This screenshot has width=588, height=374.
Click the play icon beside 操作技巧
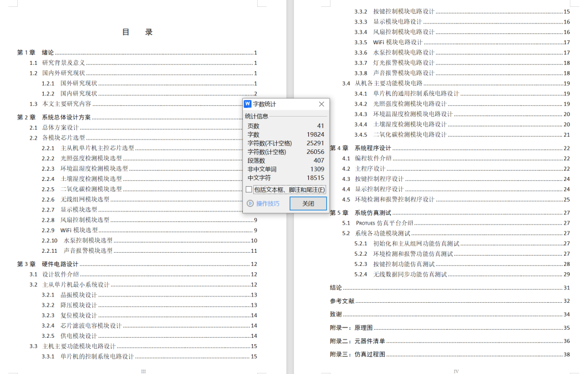pyautogui.click(x=249, y=204)
